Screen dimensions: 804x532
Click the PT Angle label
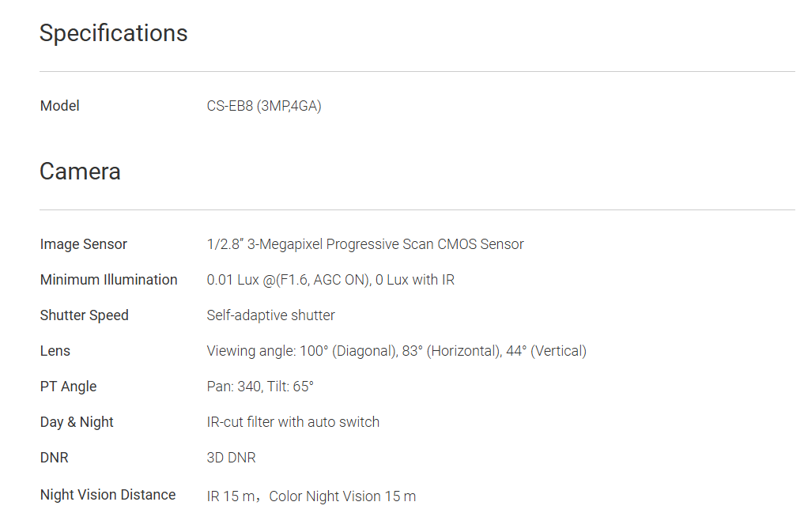point(69,387)
